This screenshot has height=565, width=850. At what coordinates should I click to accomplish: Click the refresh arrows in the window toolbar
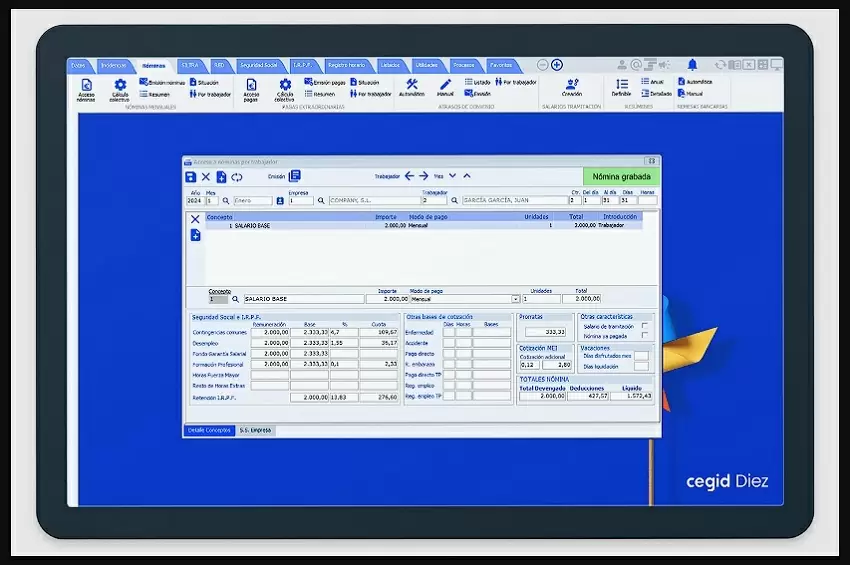(x=237, y=177)
